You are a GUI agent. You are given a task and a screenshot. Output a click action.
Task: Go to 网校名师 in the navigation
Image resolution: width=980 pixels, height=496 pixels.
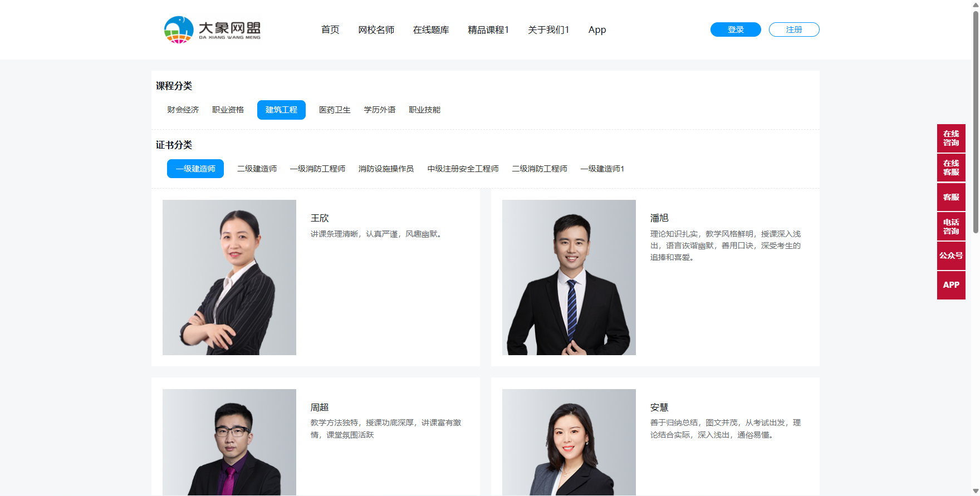click(376, 30)
